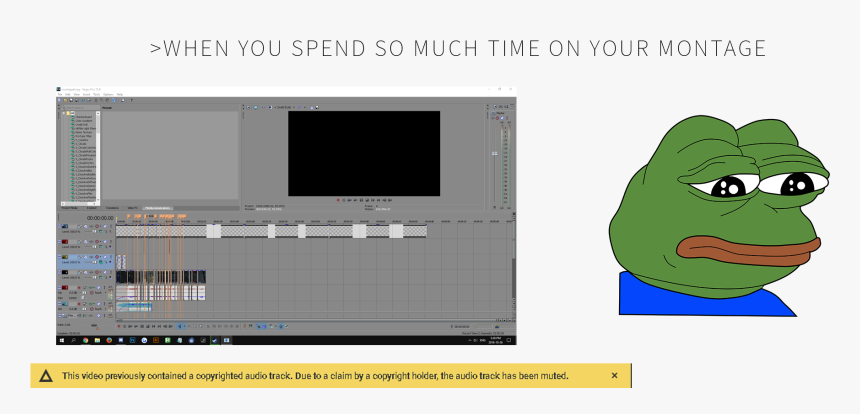Screen dimensions: 860x414
Task: Click Play in the timeline transport bar
Action: tap(136, 326)
